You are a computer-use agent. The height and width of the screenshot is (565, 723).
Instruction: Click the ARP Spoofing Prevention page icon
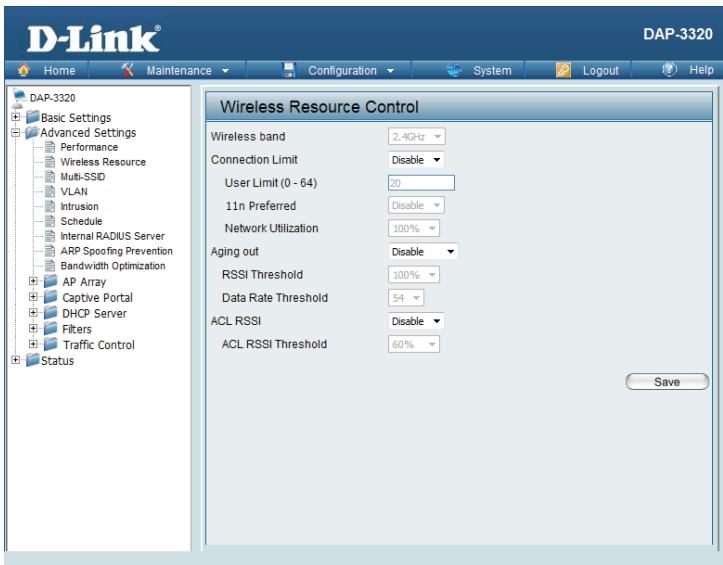(x=50, y=250)
